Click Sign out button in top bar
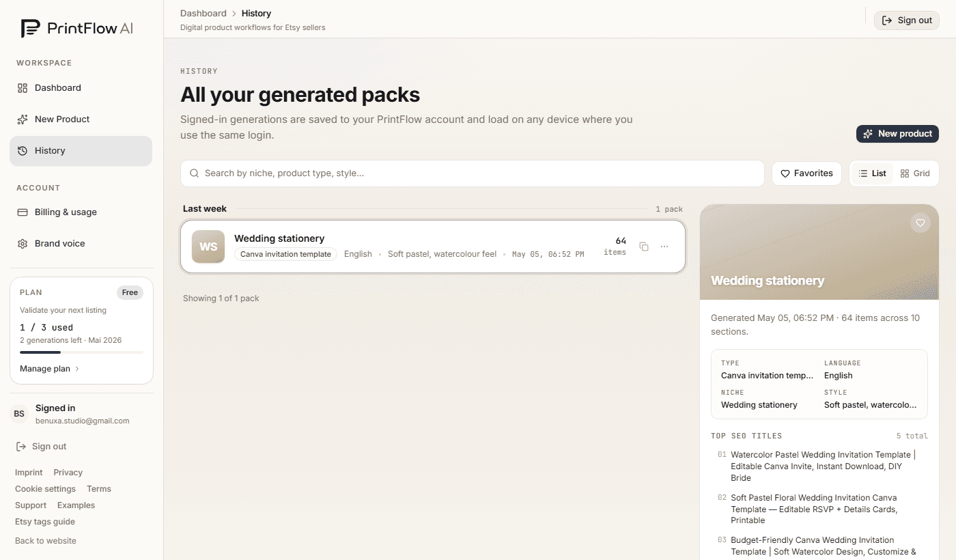Image resolution: width=956 pixels, height=560 pixels. click(906, 20)
